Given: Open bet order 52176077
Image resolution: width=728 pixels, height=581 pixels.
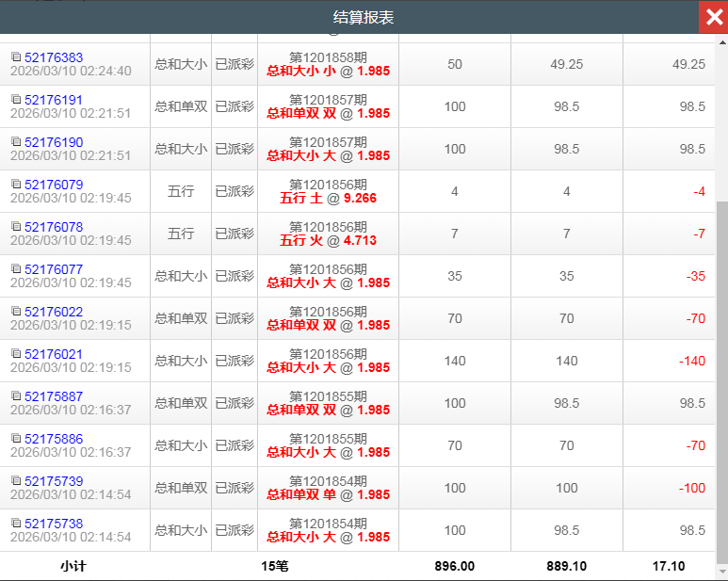Looking at the screenshot, I should click(54, 269).
